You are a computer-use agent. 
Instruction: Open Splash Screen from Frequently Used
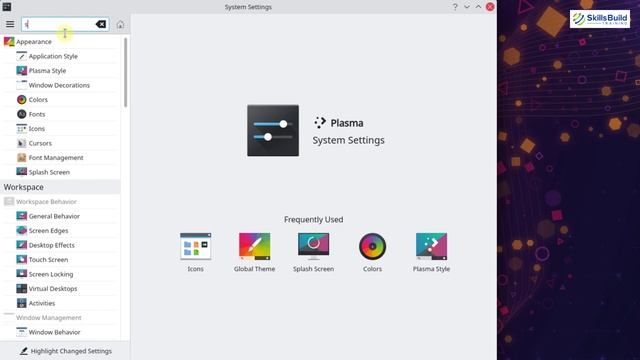313,252
